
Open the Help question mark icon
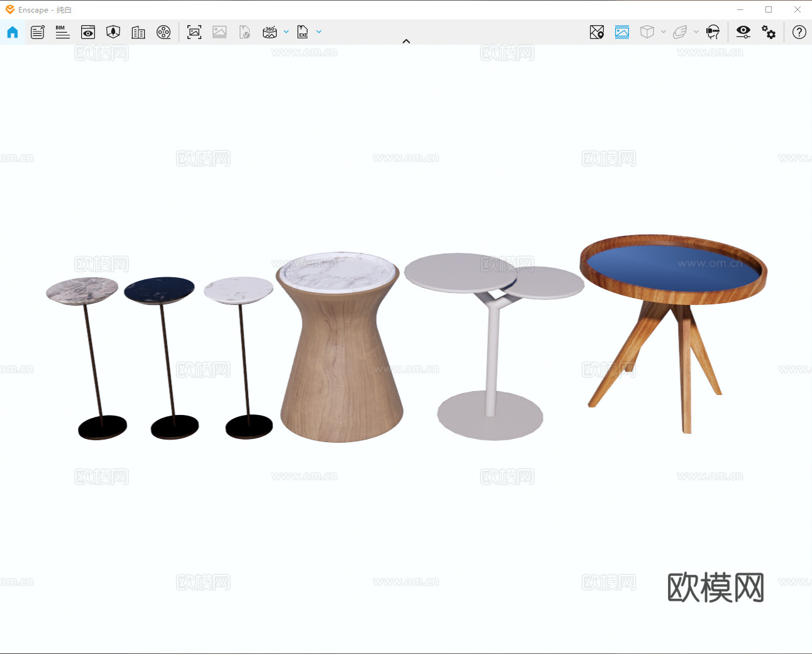tap(799, 32)
